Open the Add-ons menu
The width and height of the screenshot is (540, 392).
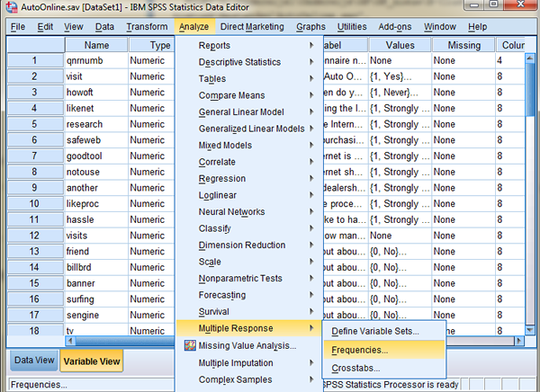pos(395,26)
